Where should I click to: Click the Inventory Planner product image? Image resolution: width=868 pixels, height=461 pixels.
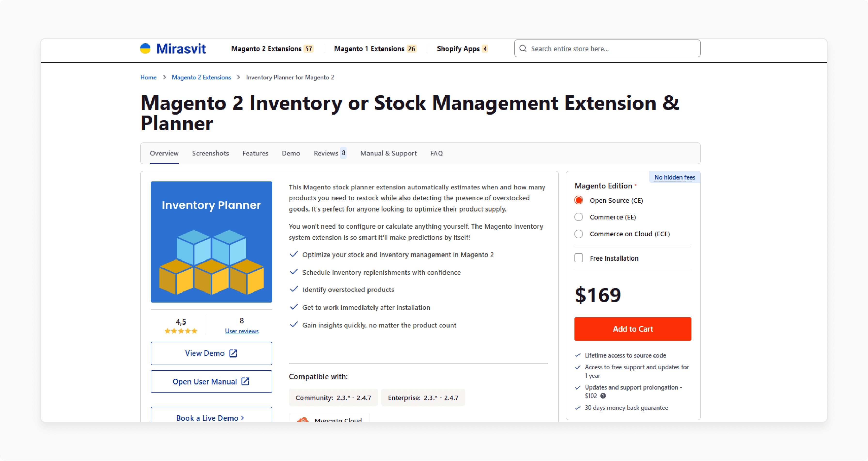(x=211, y=242)
